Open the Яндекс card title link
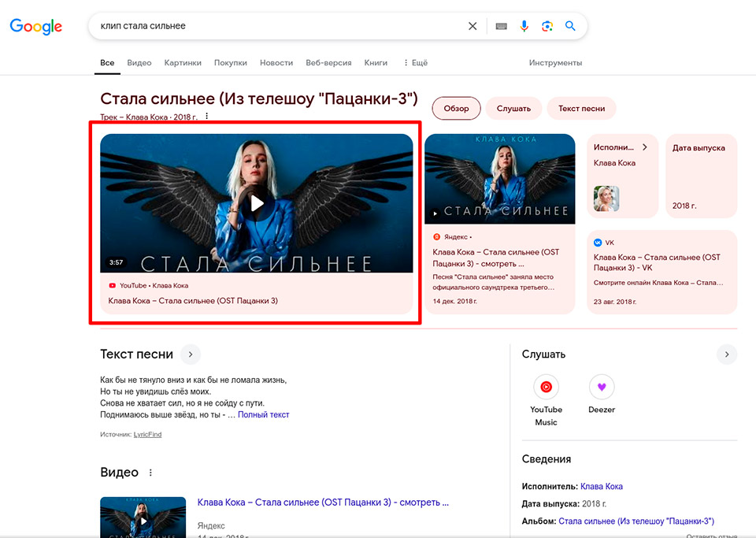Image resolution: width=756 pixels, height=538 pixels. click(x=495, y=258)
